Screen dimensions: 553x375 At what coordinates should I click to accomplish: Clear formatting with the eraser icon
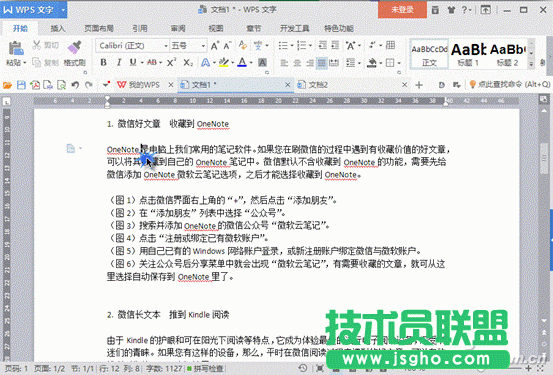click(x=243, y=45)
